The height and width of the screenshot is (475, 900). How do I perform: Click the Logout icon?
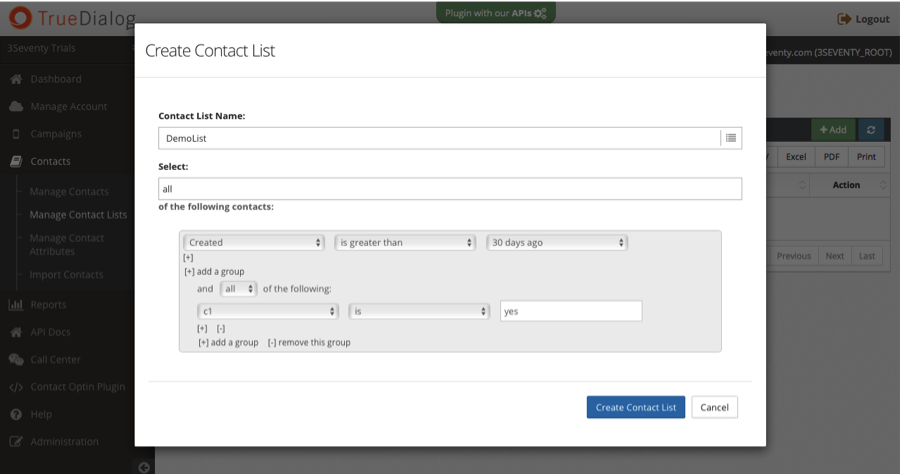[844, 19]
